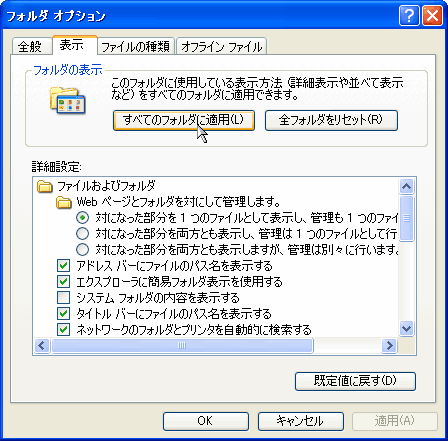Click the scroll left arrow

[42, 345]
